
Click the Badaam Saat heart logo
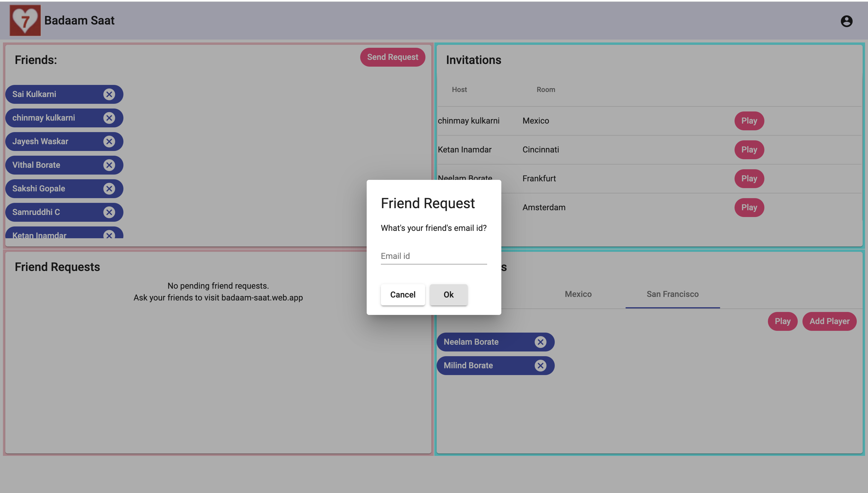(x=25, y=20)
